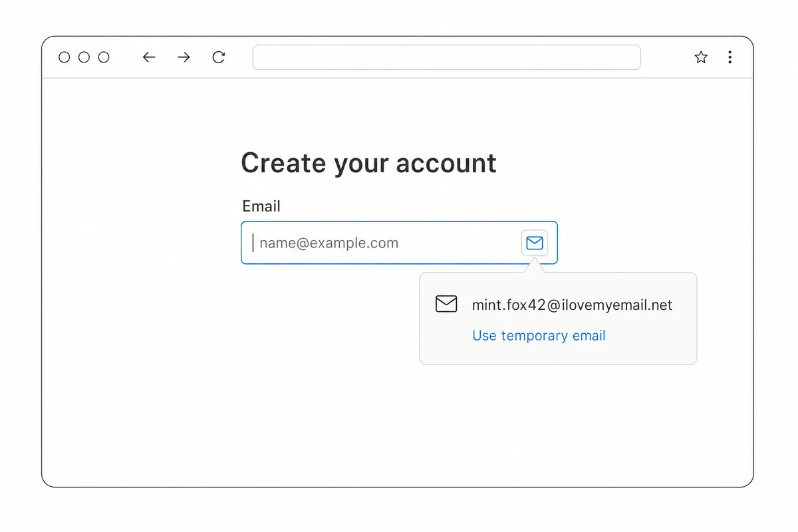798x532 pixels.
Task: Click the first window control circle
Action: tap(65, 57)
